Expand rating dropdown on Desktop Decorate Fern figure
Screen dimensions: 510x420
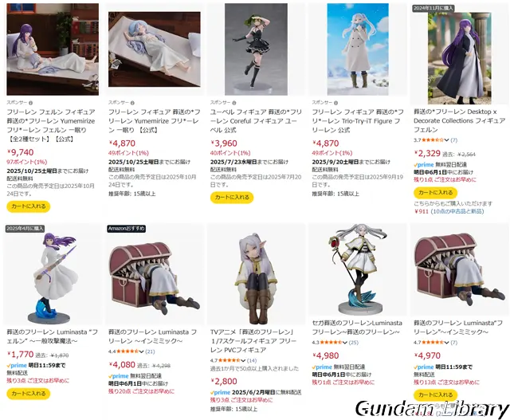(446, 140)
